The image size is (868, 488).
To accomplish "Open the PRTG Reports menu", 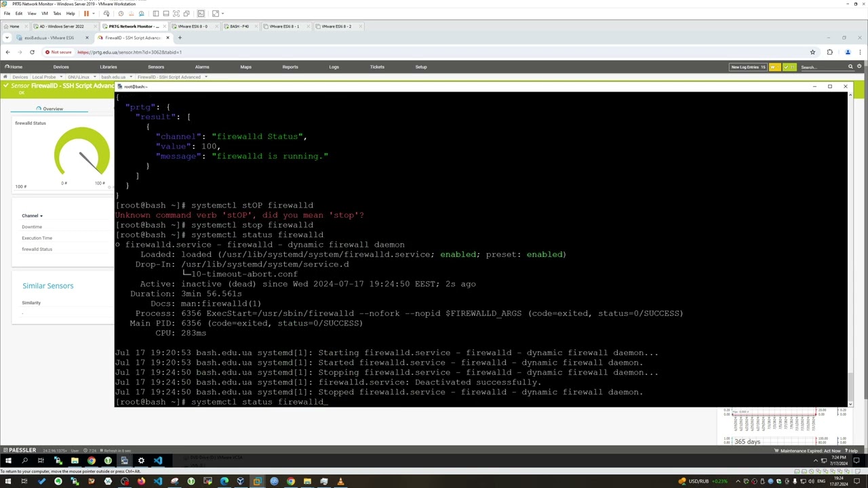I will pos(290,67).
